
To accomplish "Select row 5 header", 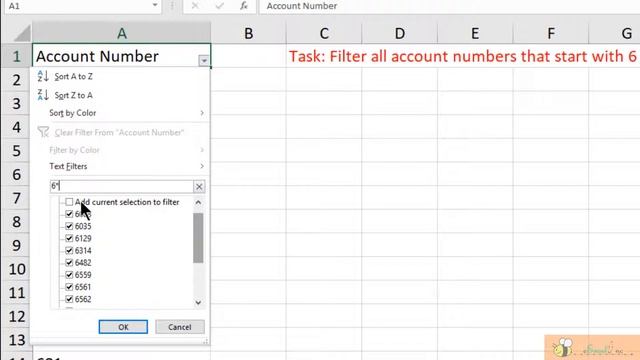I will (x=16, y=151).
